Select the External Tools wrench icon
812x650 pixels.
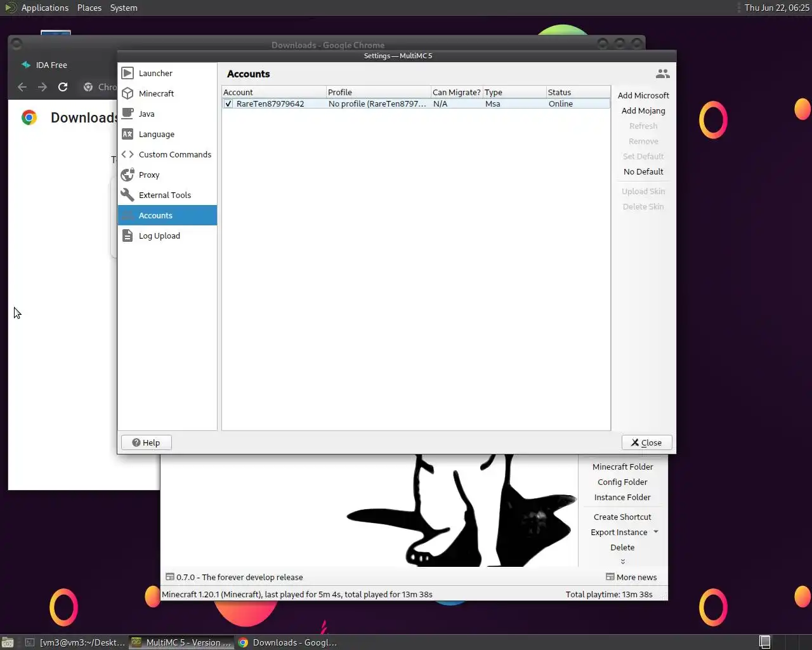(x=128, y=195)
